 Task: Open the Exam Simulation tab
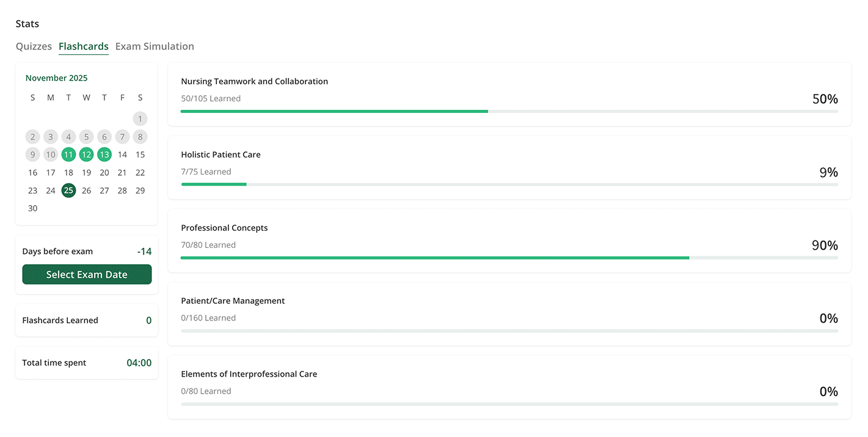tap(155, 46)
